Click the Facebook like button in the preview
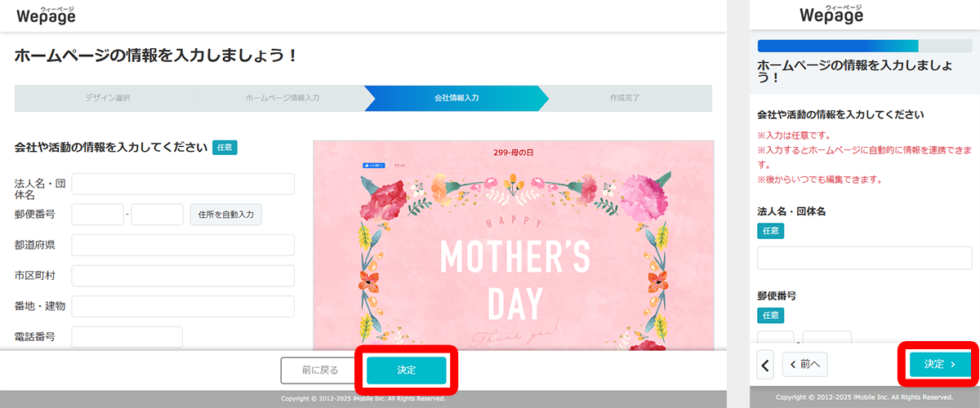This screenshot has width=980, height=408. 372,166
